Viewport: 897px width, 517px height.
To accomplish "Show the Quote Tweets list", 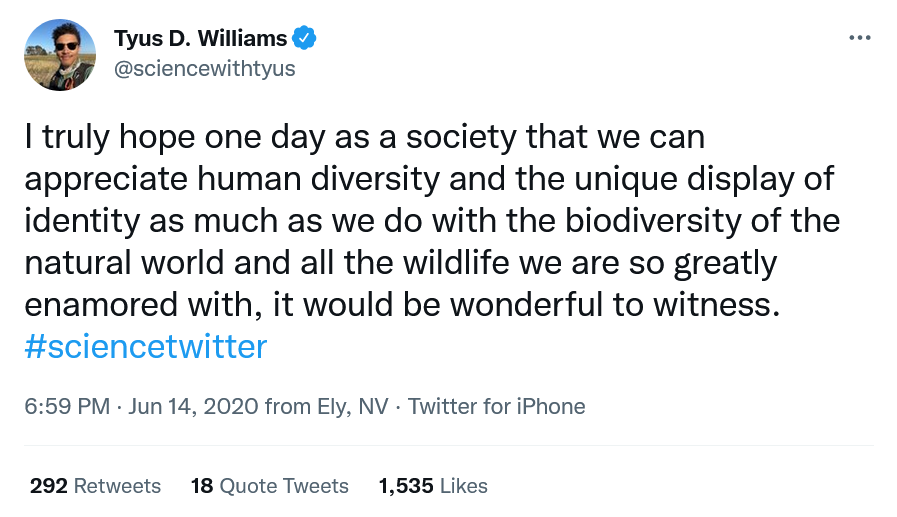I will (x=284, y=486).
